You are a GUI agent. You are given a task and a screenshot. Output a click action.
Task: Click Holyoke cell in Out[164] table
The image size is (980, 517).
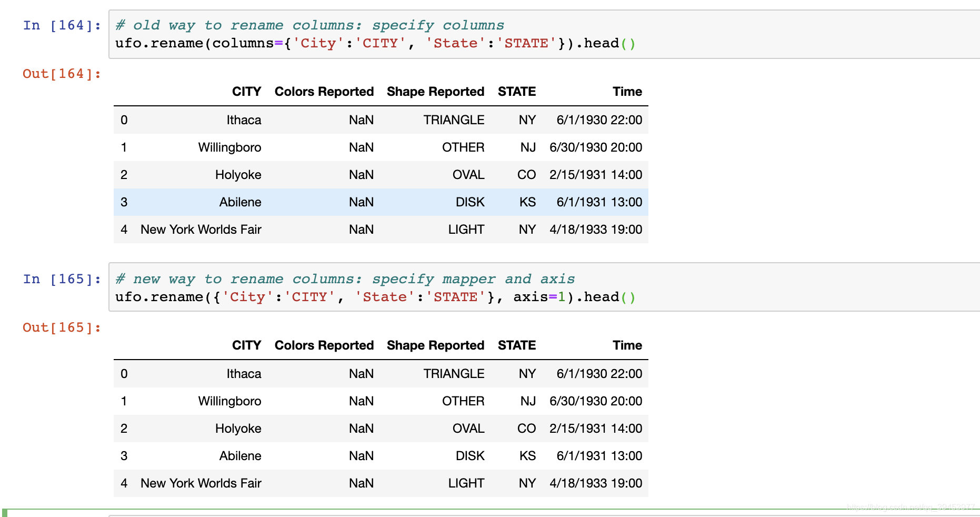tap(238, 175)
